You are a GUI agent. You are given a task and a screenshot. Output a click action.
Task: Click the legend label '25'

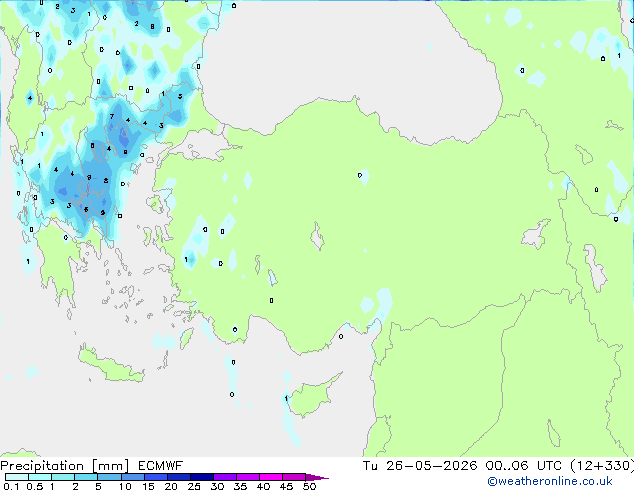pyautogui.click(x=194, y=486)
